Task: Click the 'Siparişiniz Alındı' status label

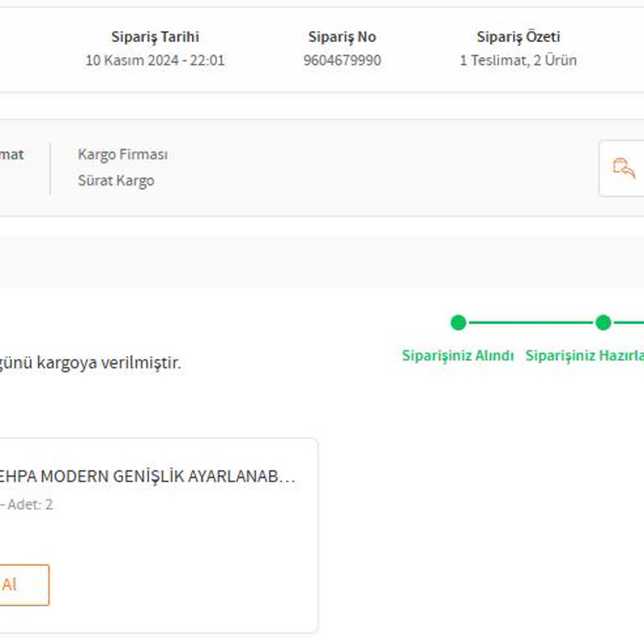Action: click(x=458, y=356)
